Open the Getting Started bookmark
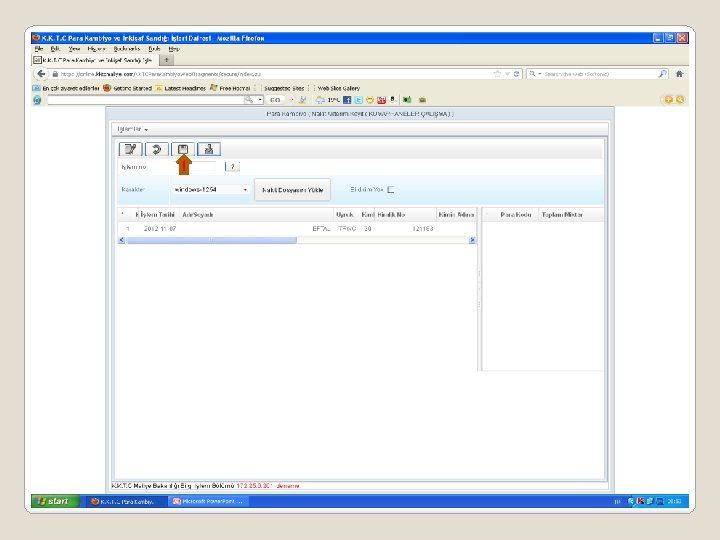 pos(128,88)
